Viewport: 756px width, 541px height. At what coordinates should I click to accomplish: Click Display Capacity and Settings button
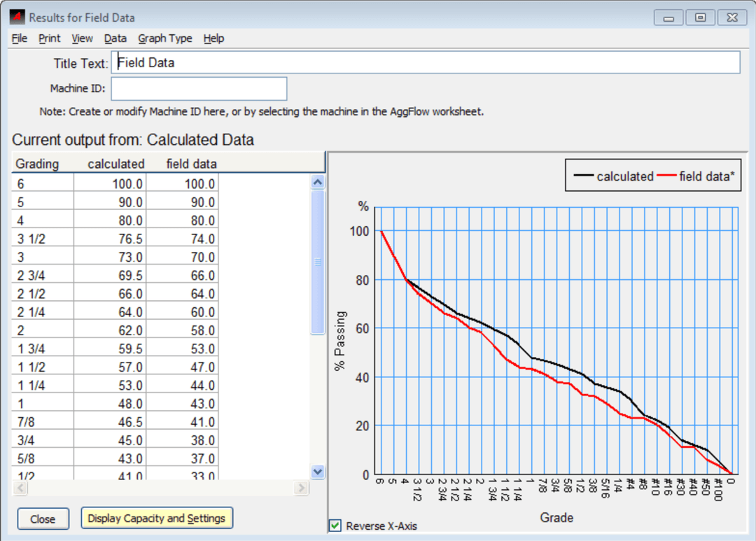pyautogui.click(x=157, y=519)
